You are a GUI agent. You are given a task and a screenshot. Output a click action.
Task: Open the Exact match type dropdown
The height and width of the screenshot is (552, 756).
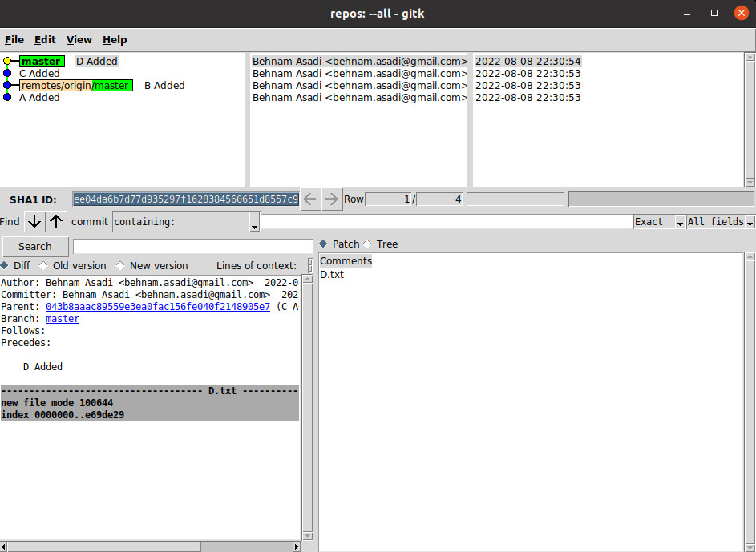pos(680,223)
